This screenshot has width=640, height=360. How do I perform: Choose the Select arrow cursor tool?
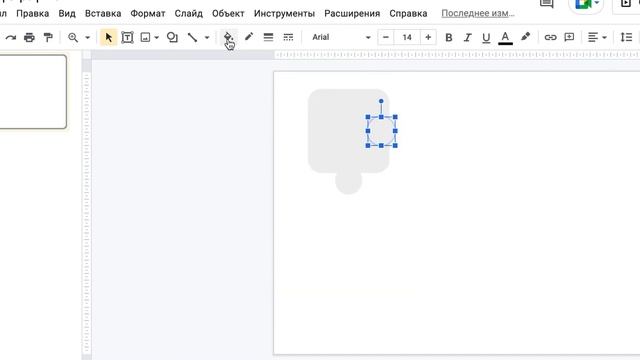(x=109, y=38)
